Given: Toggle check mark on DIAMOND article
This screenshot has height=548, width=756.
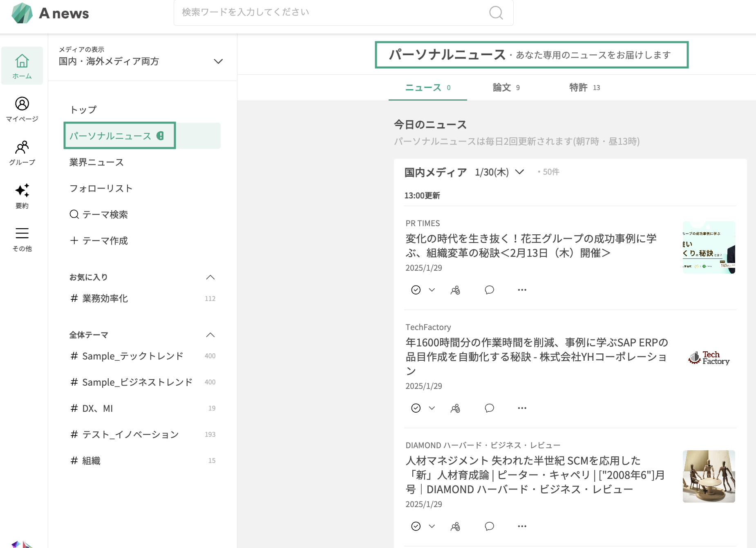Looking at the screenshot, I should (x=416, y=526).
